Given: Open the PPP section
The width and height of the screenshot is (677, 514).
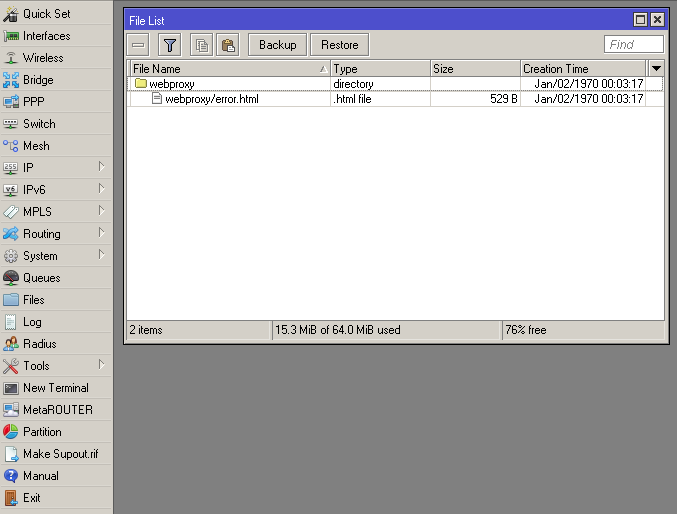Looking at the screenshot, I should [56, 102].
